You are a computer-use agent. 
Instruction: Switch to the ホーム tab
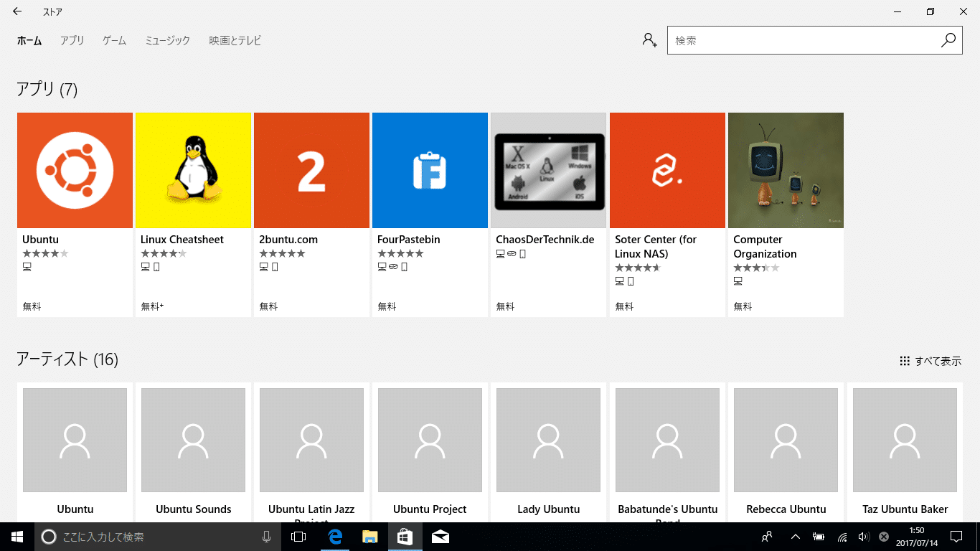pos(29,41)
